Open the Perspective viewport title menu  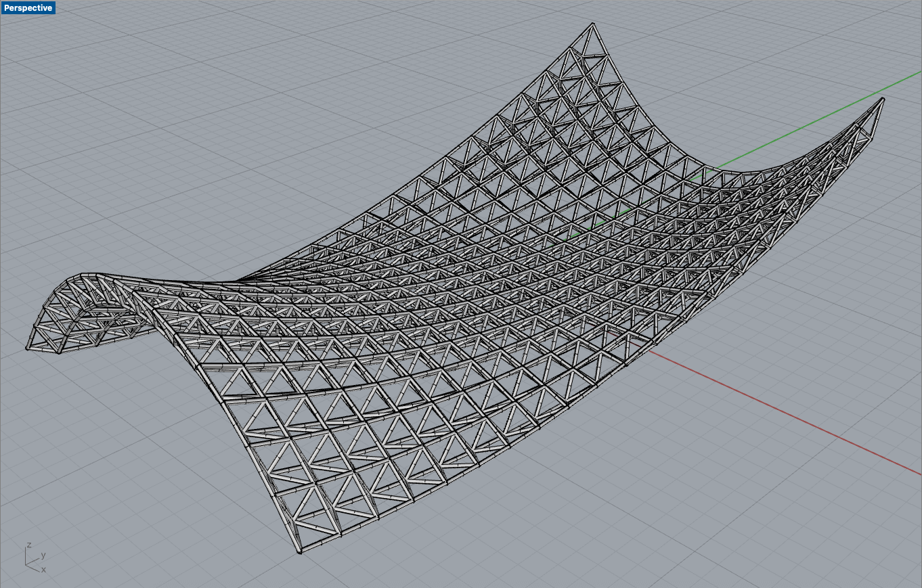click(28, 7)
